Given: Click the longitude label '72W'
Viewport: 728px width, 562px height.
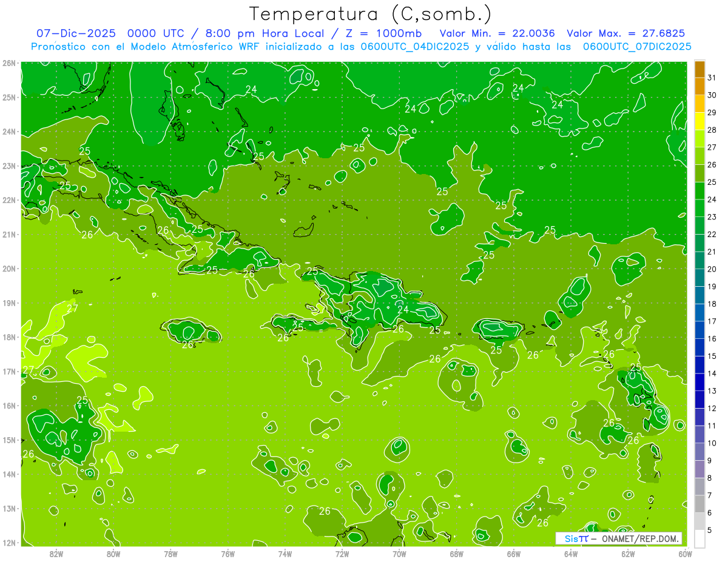Looking at the screenshot, I should click(342, 554).
